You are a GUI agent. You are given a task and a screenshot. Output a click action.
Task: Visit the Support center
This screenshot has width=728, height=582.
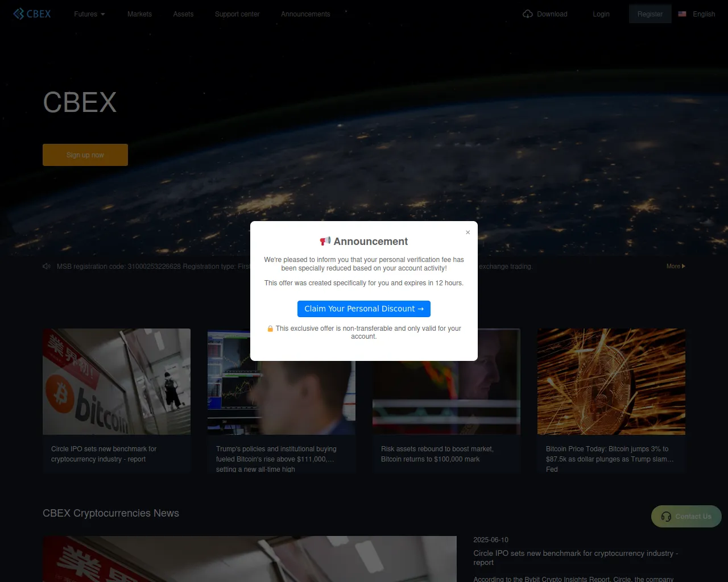coord(237,14)
